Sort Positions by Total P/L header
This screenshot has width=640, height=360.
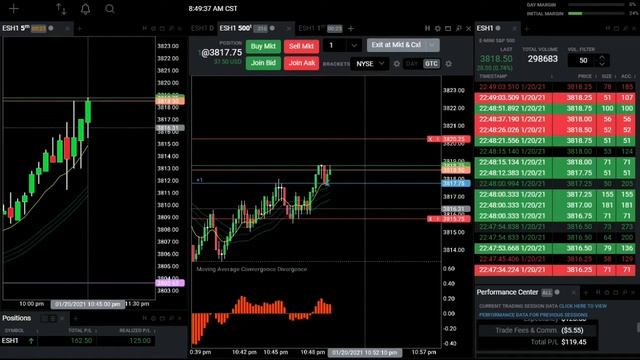(x=80, y=331)
